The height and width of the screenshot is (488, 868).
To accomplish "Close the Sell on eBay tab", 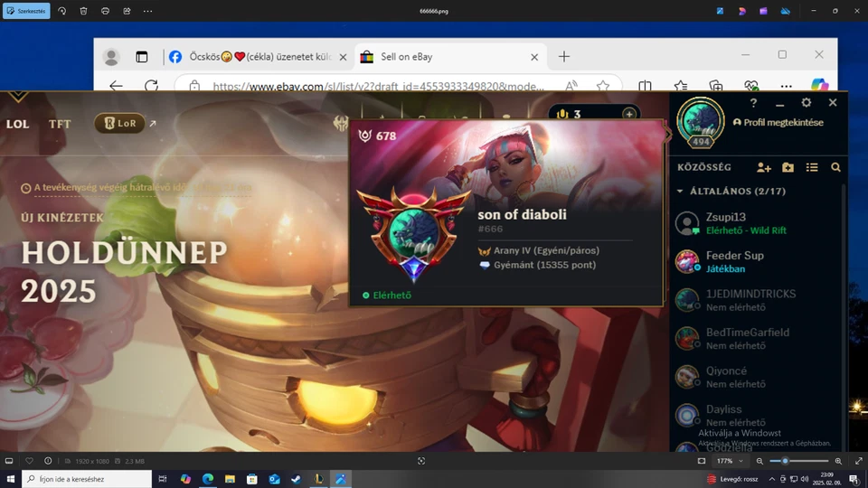I will [x=534, y=57].
